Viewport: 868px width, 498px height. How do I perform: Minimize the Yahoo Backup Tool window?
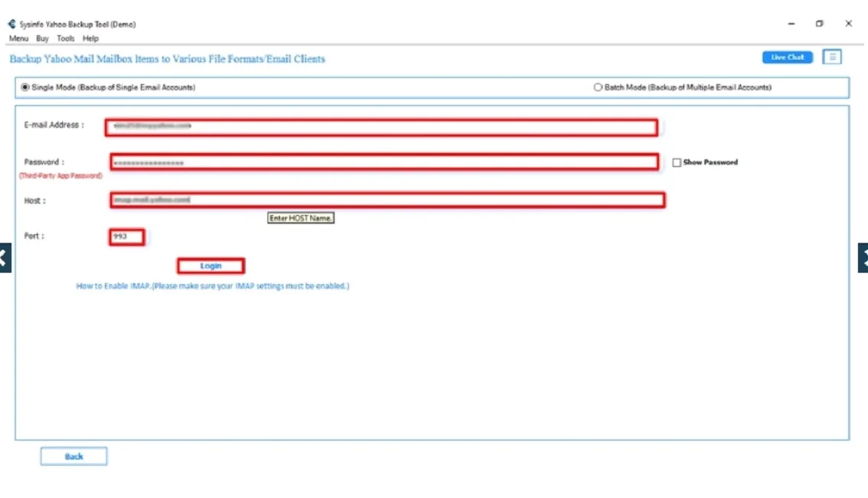791,24
